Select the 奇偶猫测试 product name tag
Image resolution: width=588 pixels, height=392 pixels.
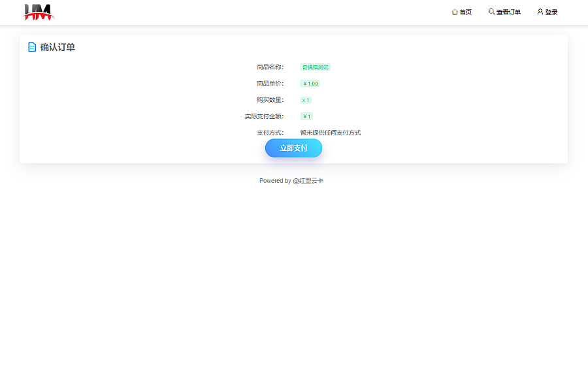[316, 67]
